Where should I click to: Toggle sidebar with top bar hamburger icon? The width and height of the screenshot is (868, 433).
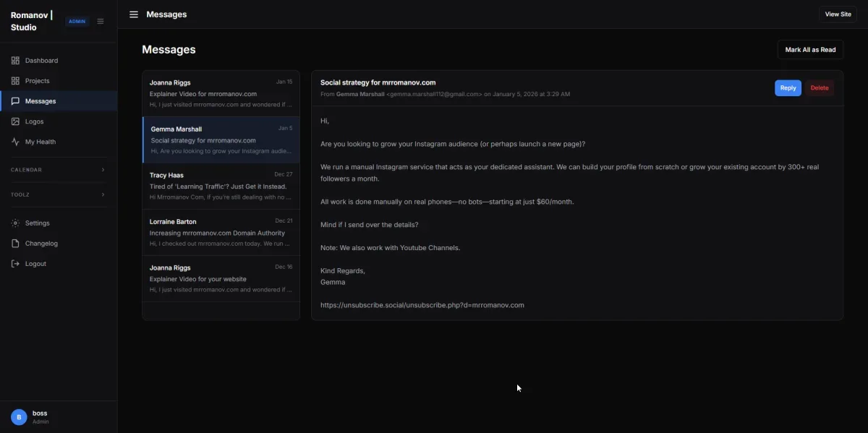click(134, 14)
